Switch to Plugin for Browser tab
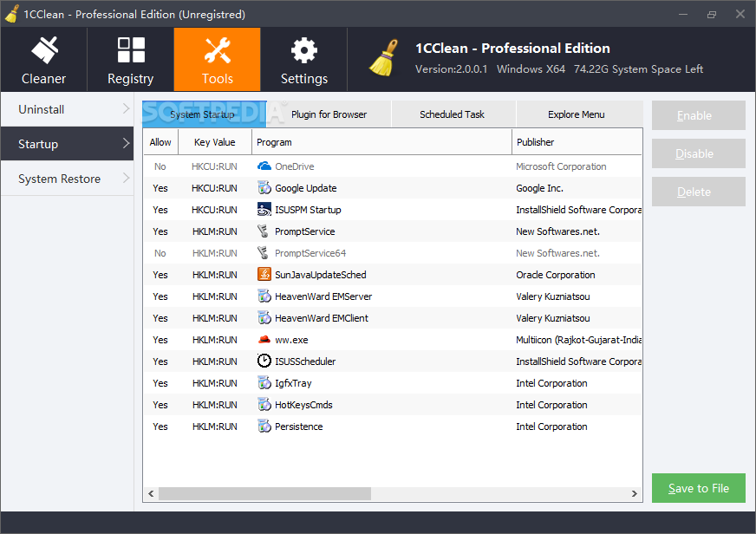The width and height of the screenshot is (756, 534). 329,114
